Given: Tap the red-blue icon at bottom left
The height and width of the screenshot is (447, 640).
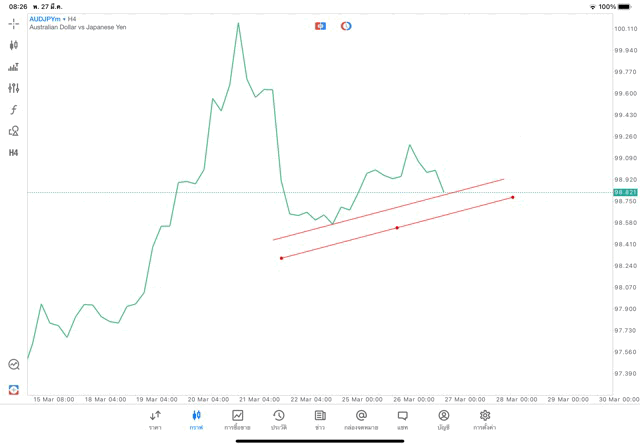Looking at the screenshot, I should click(13, 389).
